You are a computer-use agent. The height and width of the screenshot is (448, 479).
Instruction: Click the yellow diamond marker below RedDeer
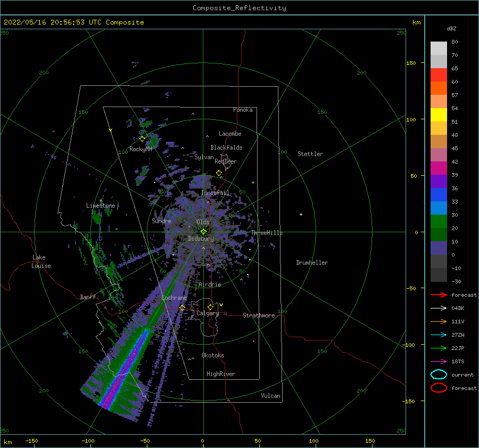[x=219, y=173]
